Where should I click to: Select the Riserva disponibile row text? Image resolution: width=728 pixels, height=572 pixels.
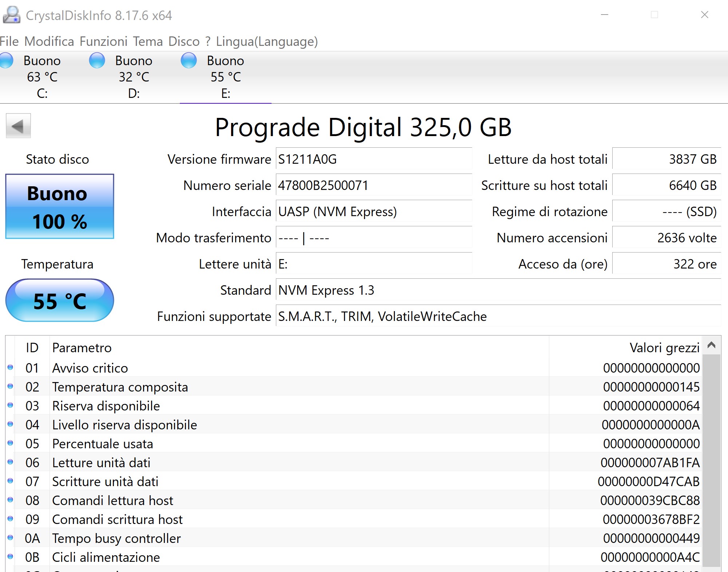point(106,406)
